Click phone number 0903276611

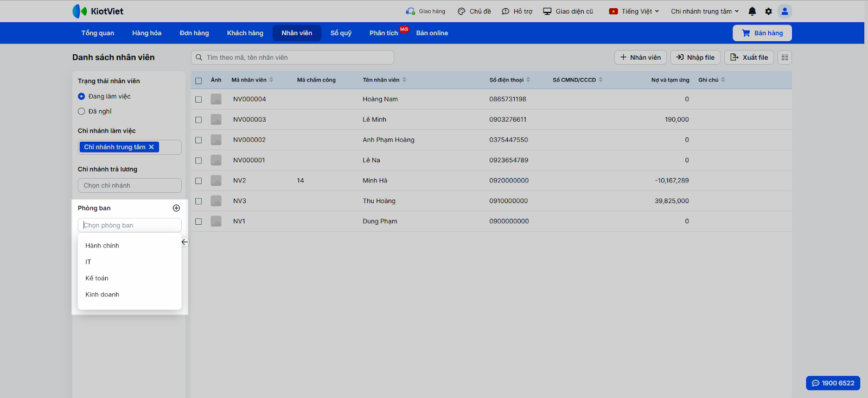tap(508, 119)
